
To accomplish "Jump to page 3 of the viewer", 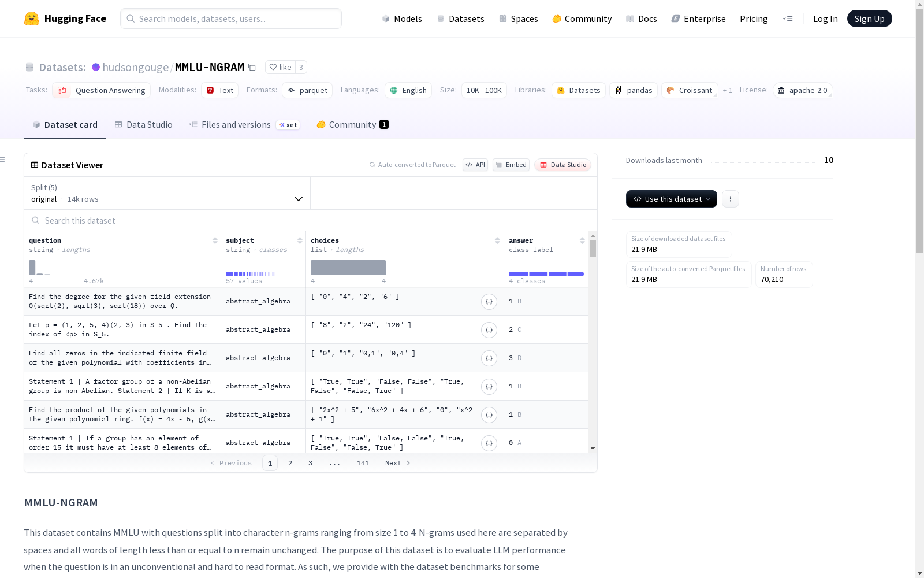I will tap(310, 463).
